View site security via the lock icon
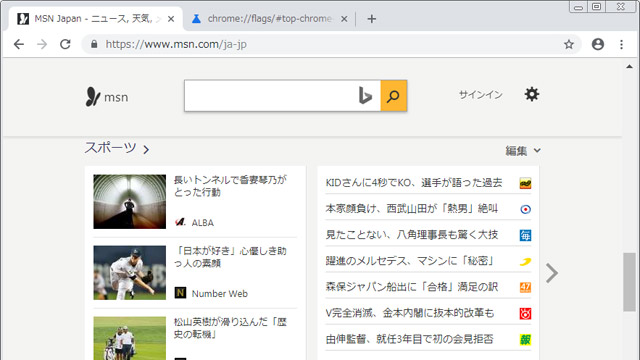640x360 pixels. click(94, 44)
